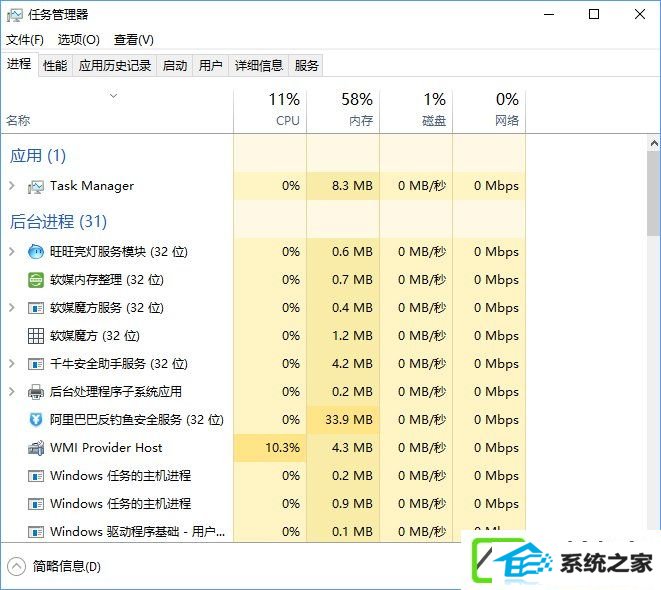Expand the 后台处理程序子系统应用 row
Image resolution: width=661 pixels, height=590 pixels.
[12, 392]
